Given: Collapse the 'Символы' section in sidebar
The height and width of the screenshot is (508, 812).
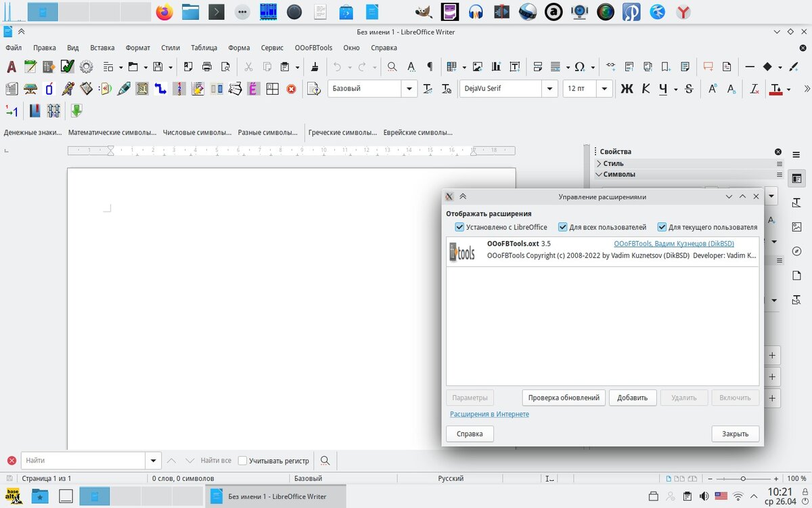Looking at the screenshot, I should click(599, 174).
